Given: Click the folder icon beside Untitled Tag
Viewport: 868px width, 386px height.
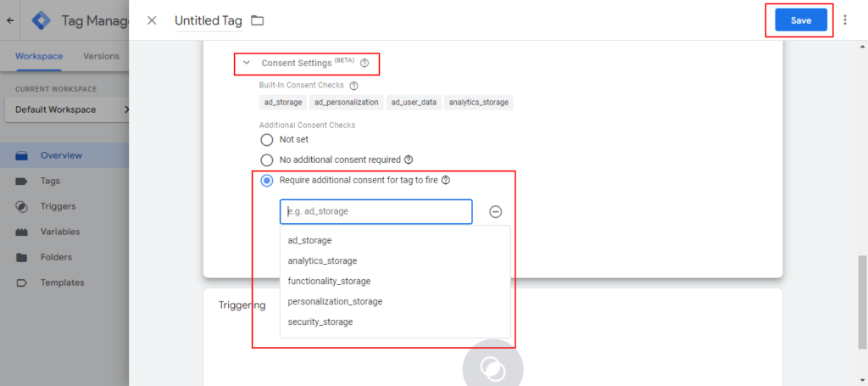Looking at the screenshot, I should [x=257, y=20].
